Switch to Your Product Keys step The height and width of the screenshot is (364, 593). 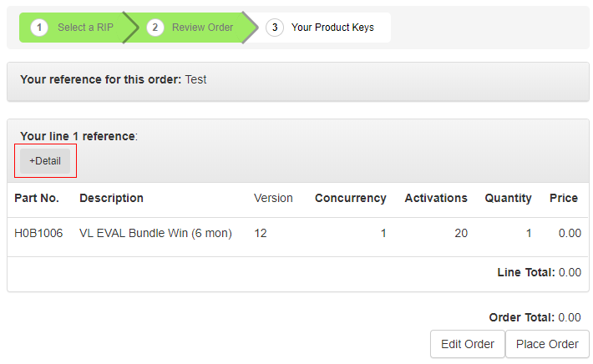(x=332, y=28)
